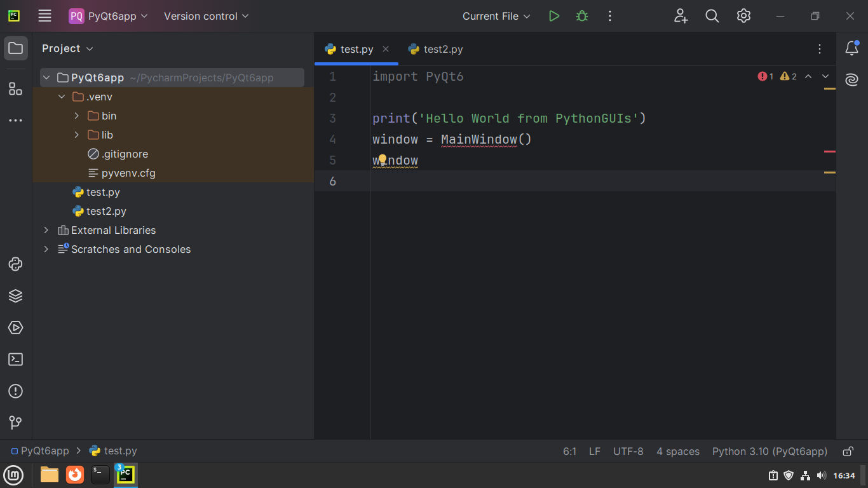The width and height of the screenshot is (868, 488).
Task: Select test2.py in project tree
Action: pyautogui.click(x=99, y=211)
